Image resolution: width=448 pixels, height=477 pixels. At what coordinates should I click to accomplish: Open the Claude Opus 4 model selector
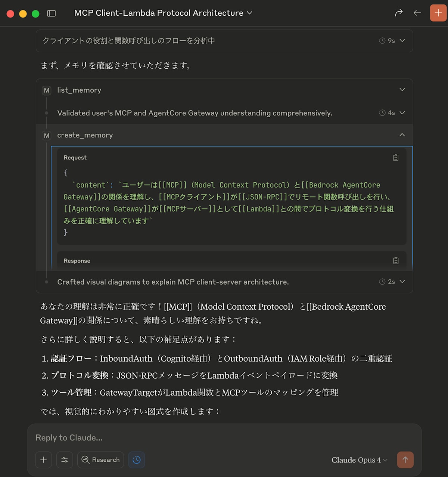pyautogui.click(x=359, y=460)
